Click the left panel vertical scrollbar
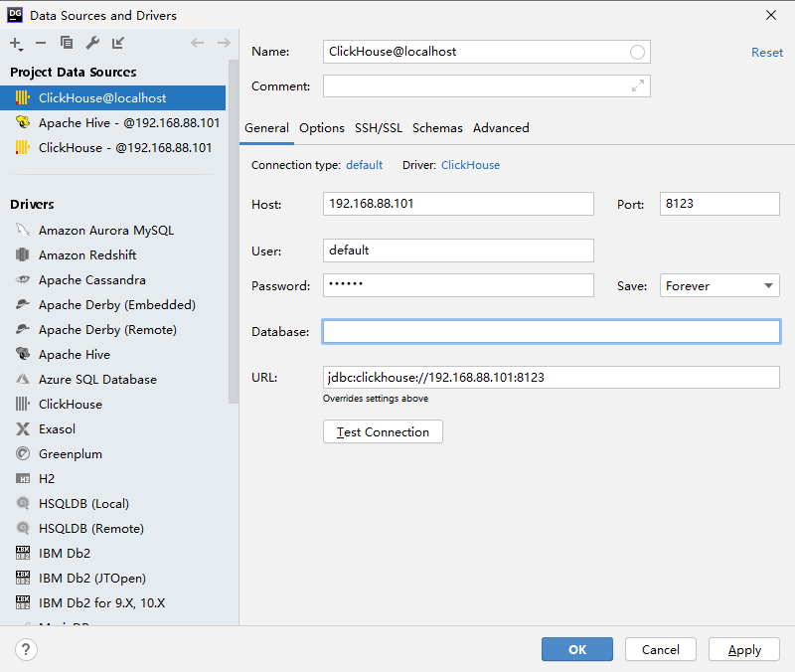Image resolution: width=795 pixels, height=672 pixels. click(x=234, y=232)
